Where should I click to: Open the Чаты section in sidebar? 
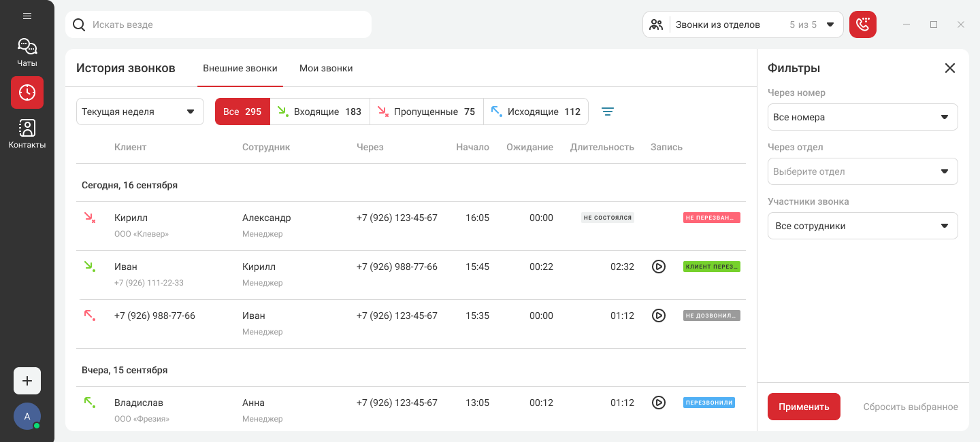(27, 52)
